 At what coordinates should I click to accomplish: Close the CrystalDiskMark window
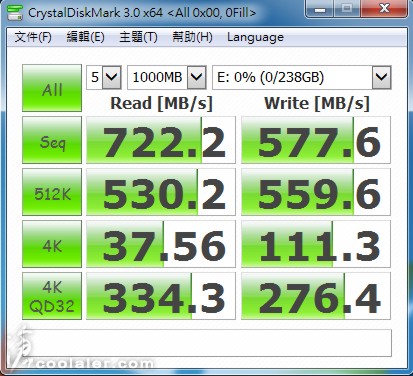(384, 9)
